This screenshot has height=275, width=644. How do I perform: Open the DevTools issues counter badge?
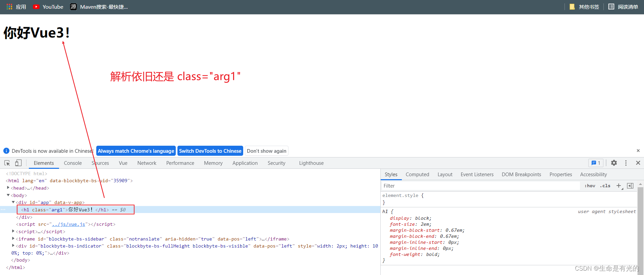click(596, 163)
